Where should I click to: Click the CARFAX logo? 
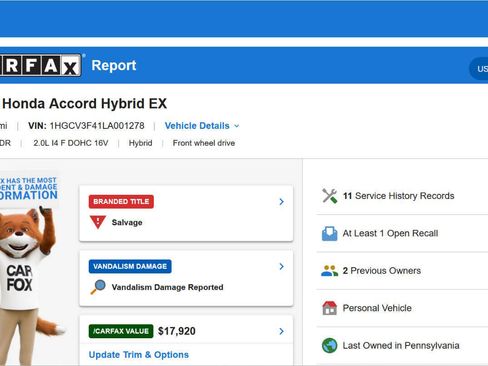tap(40, 65)
